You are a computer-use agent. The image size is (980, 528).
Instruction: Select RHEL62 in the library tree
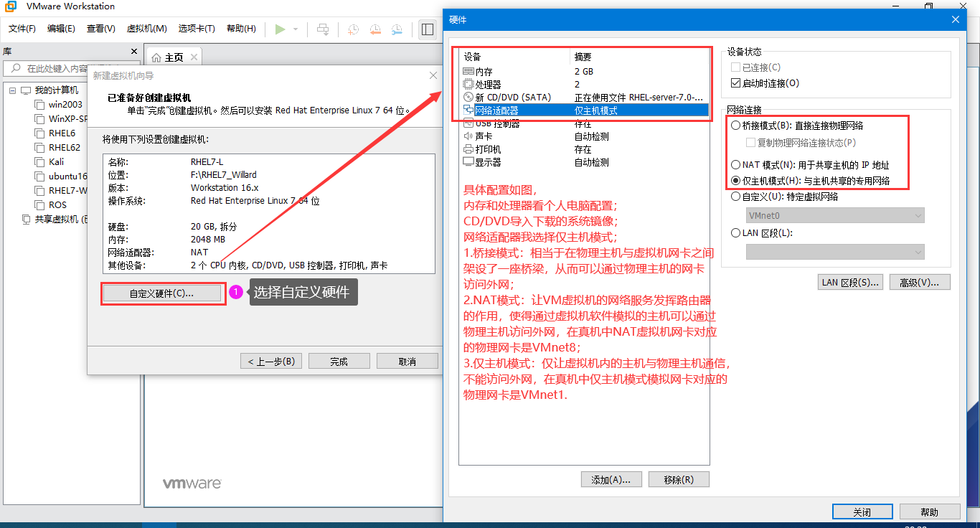pyautogui.click(x=65, y=148)
